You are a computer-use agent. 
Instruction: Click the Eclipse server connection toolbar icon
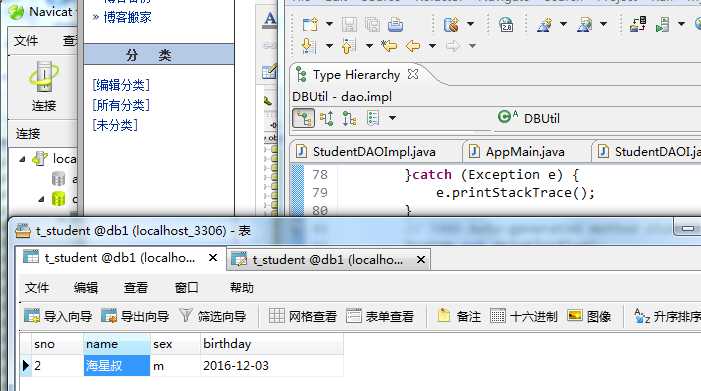(638, 24)
